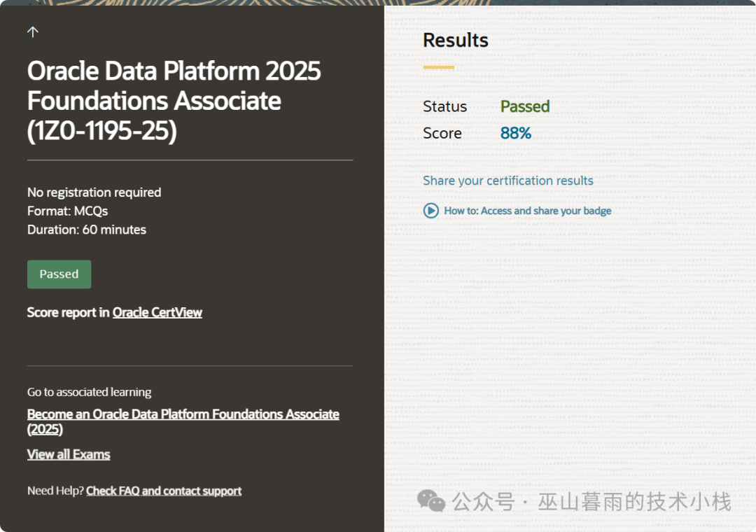Click the green Passed status value
The height and width of the screenshot is (532, 756).
tap(525, 106)
